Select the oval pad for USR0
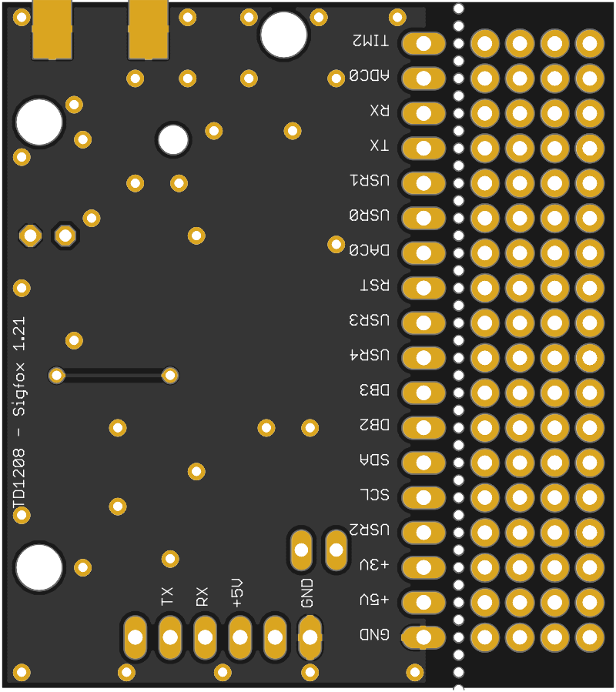Screen dimensions: 616x692 click(423, 218)
